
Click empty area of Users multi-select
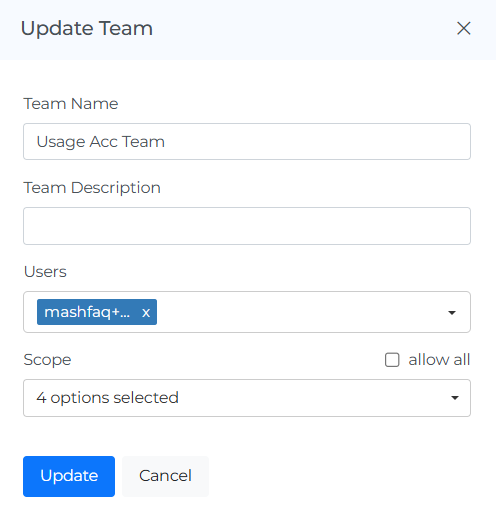(x=300, y=312)
